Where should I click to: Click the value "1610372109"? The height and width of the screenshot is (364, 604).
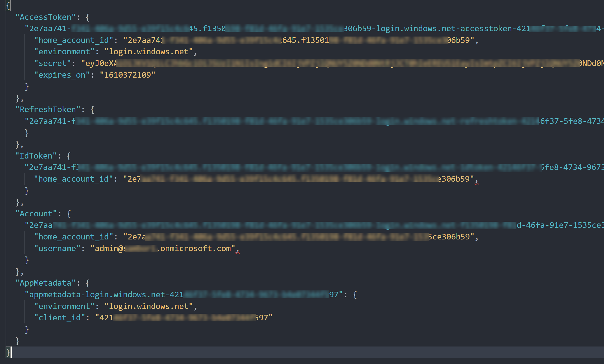click(127, 75)
